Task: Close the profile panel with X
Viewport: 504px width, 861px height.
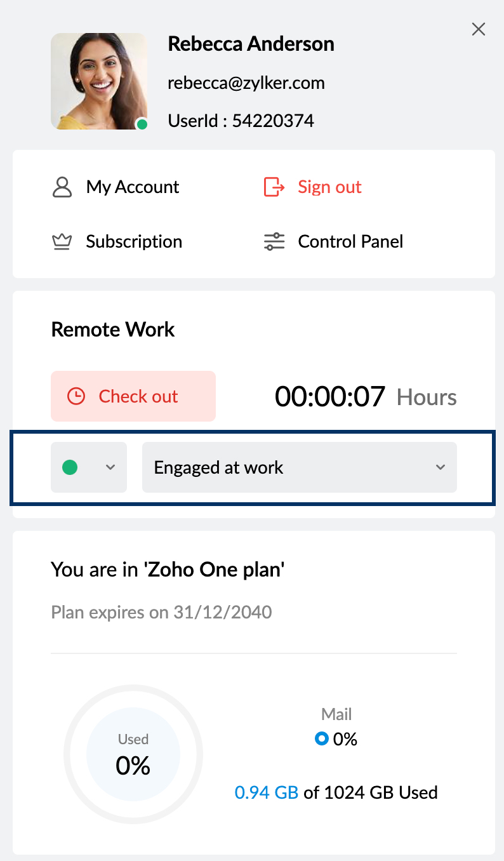Action: (479, 29)
